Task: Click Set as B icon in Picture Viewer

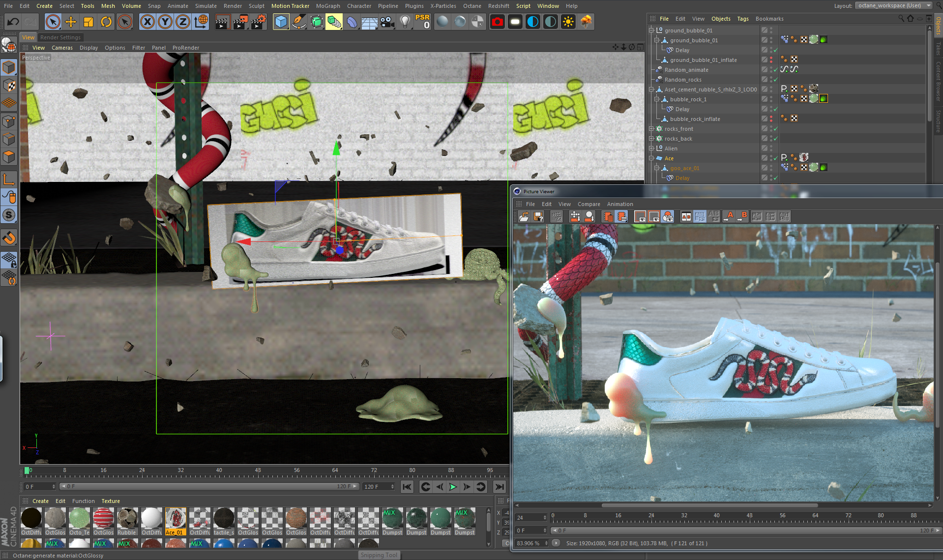Action: click(742, 216)
